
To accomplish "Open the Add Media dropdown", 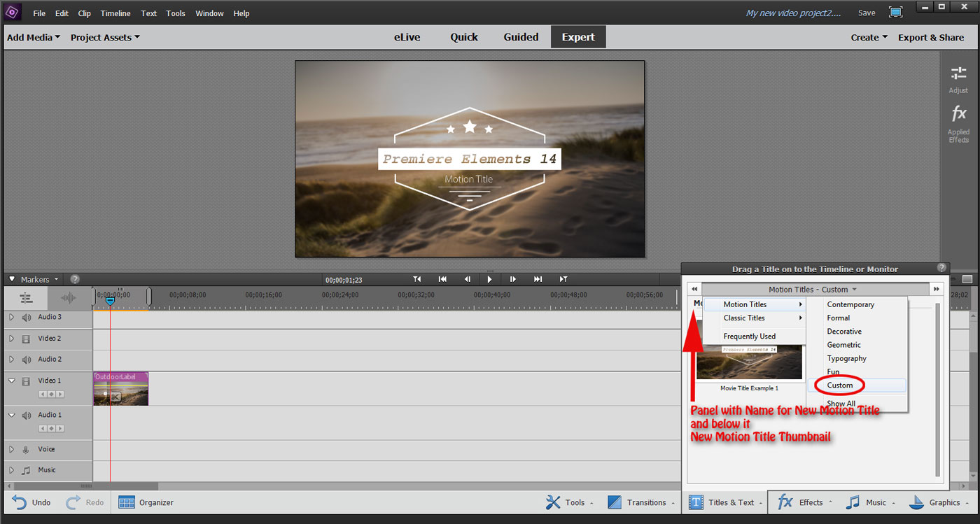I will (33, 38).
